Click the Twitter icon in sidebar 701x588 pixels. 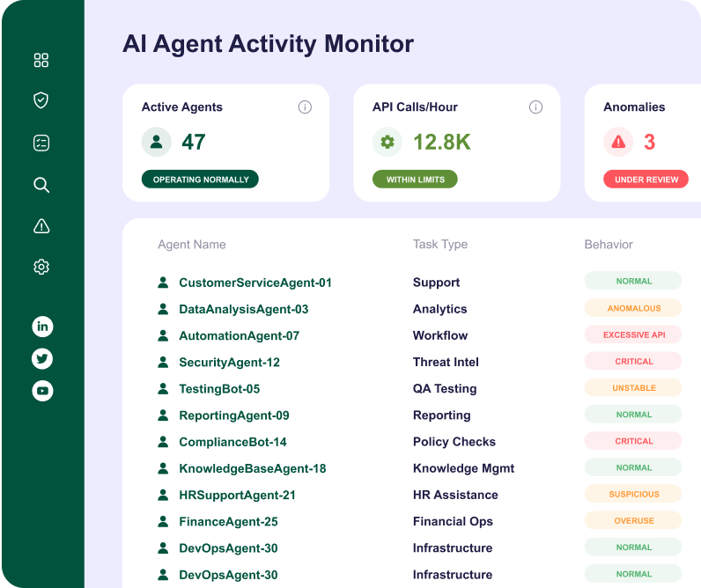pos(42,358)
